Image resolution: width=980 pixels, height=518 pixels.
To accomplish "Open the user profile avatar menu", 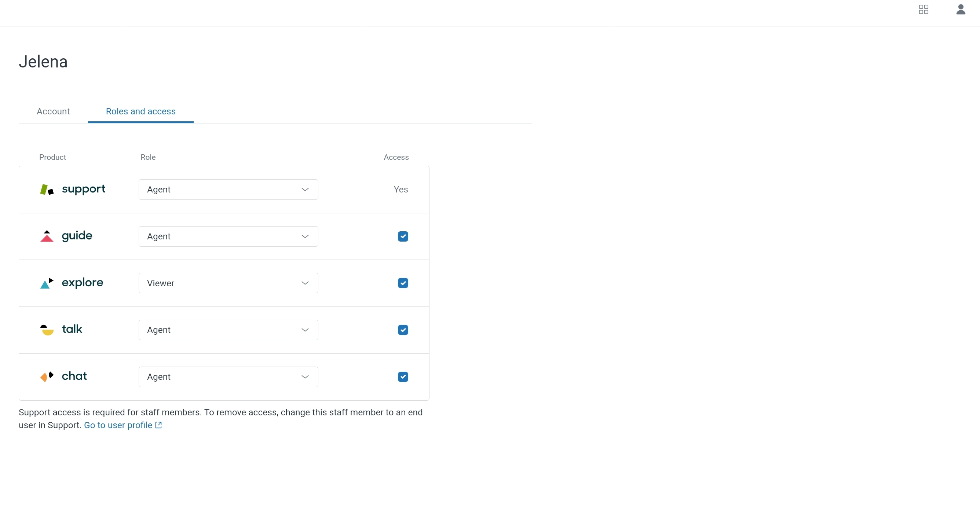I will point(961,10).
